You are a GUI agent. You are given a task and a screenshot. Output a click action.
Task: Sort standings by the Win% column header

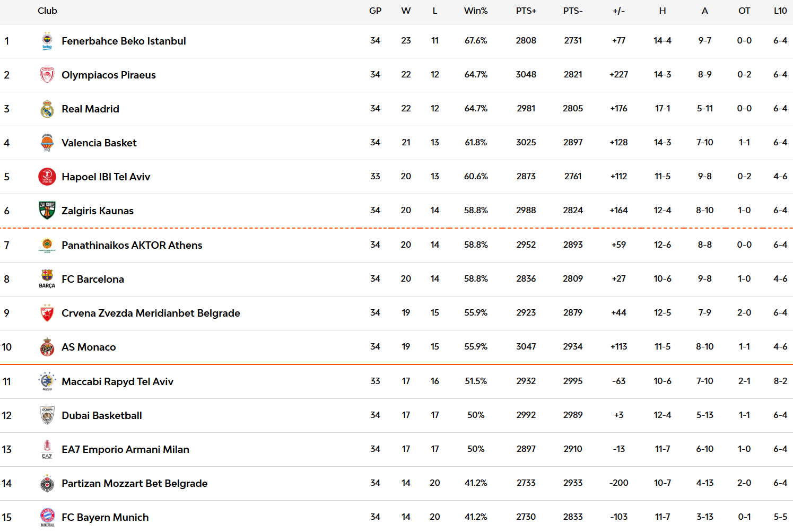point(476,11)
